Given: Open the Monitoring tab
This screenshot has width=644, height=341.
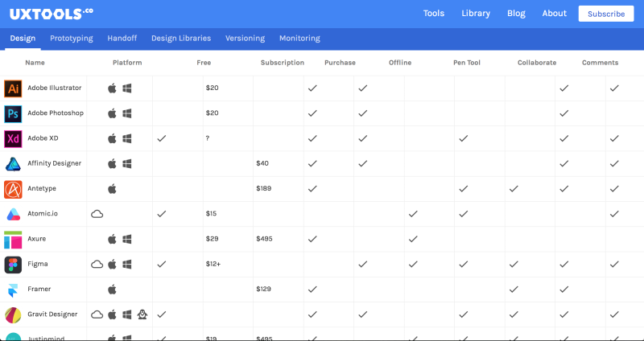Looking at the screenshot, I should 299,39.
